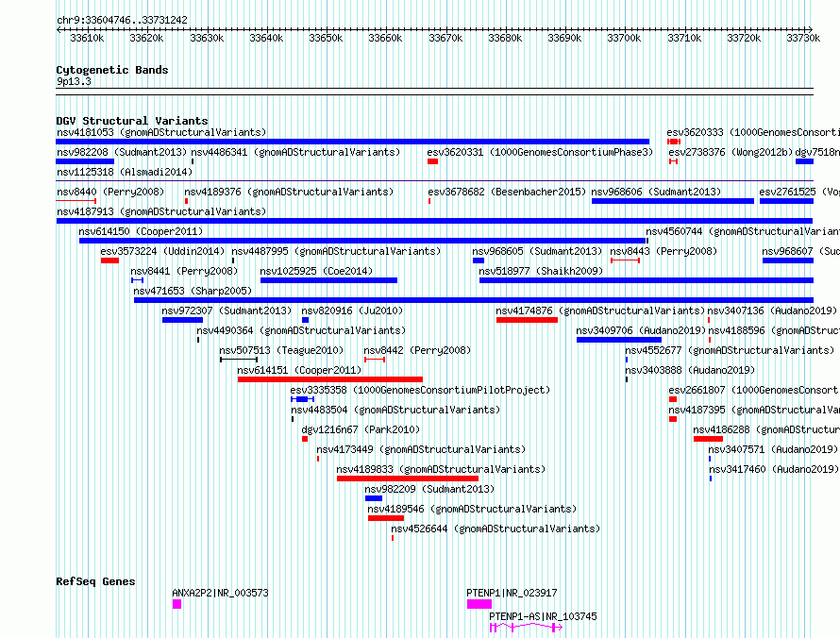Screen dimensions: 840x638
Task: Select PTENP1-AS|NR_103745 gene label
Action: click(543, 616)
